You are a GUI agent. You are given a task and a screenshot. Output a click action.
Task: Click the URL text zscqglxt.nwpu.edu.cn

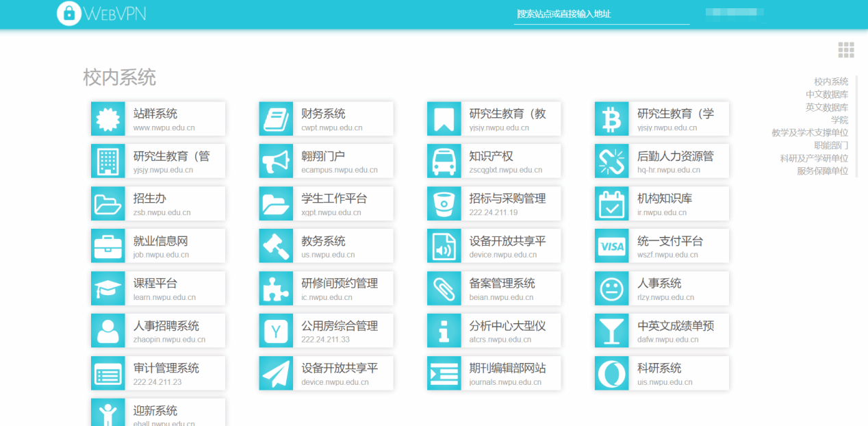pyautogui.click(x=506, y=171)
